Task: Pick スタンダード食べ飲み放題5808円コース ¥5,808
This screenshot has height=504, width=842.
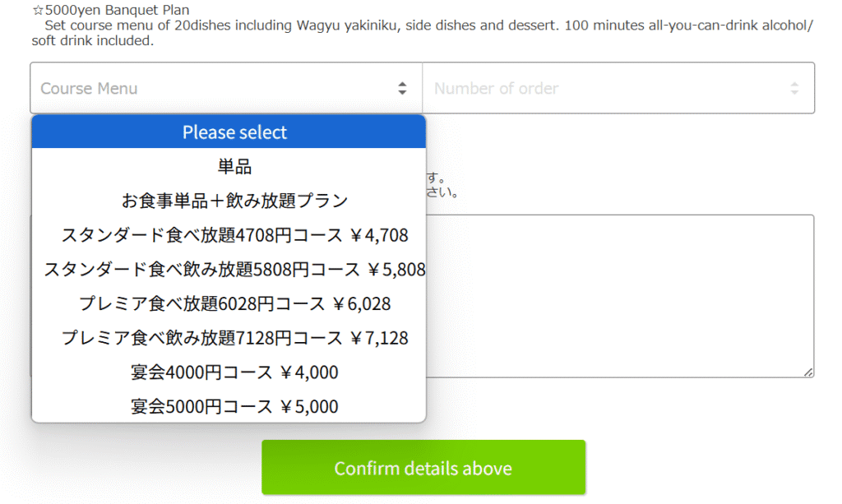Action: tap(229, 270)
